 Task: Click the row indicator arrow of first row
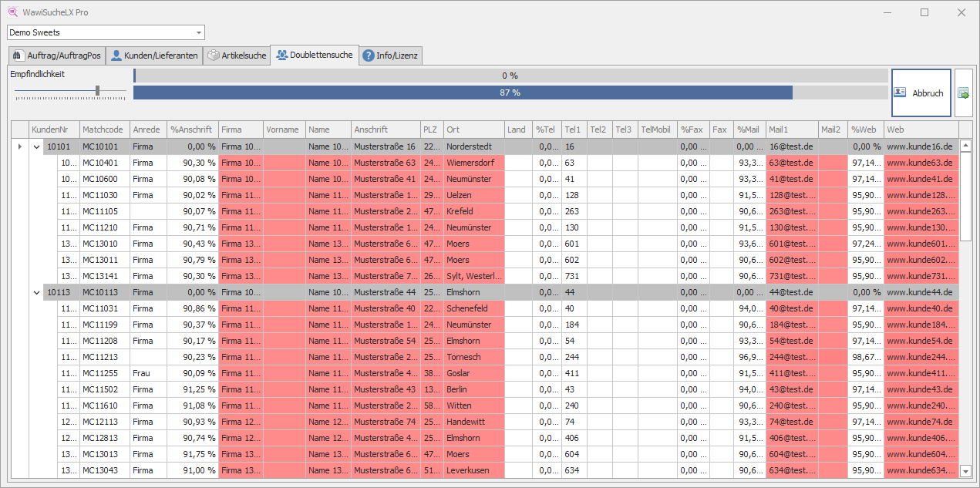[19, 146]
